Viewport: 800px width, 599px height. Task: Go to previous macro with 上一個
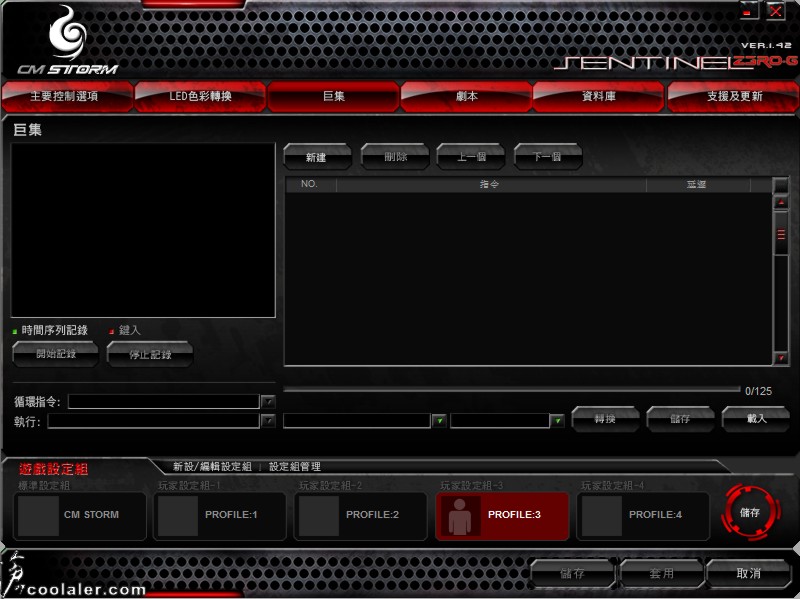(x=471, y=157)
